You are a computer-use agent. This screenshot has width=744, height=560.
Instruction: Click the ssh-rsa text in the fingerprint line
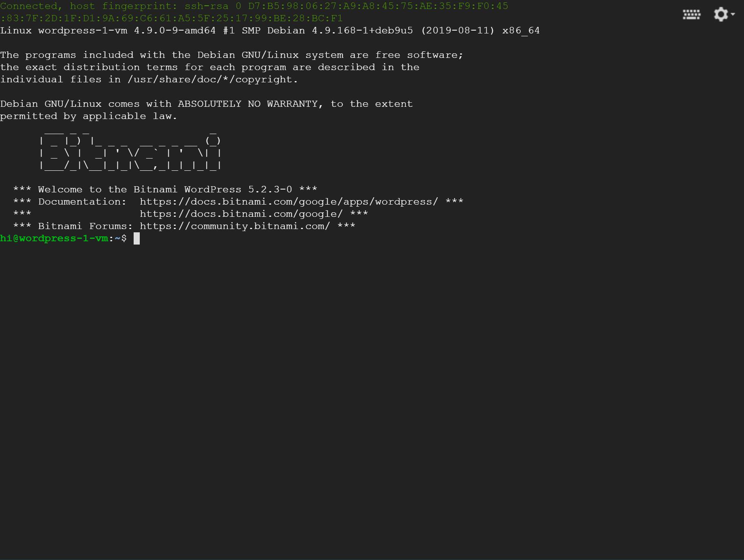point(206,6)
